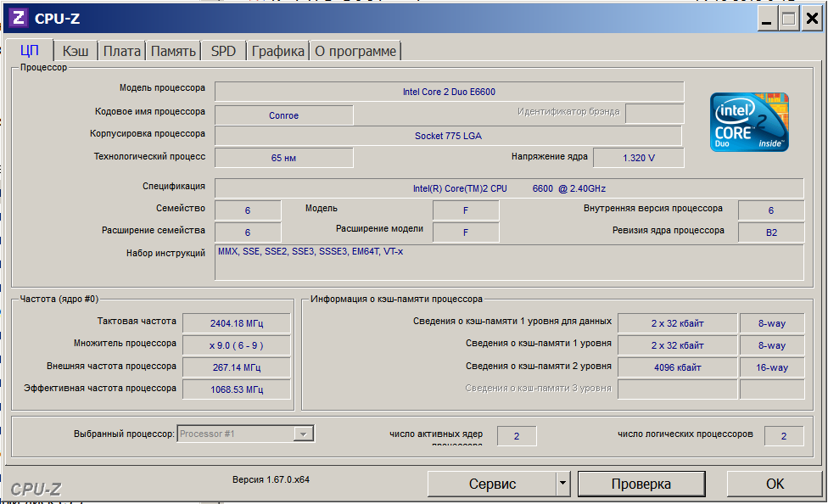
Task: Click the Intel Core 2 Duo logo
Action: 749,122
